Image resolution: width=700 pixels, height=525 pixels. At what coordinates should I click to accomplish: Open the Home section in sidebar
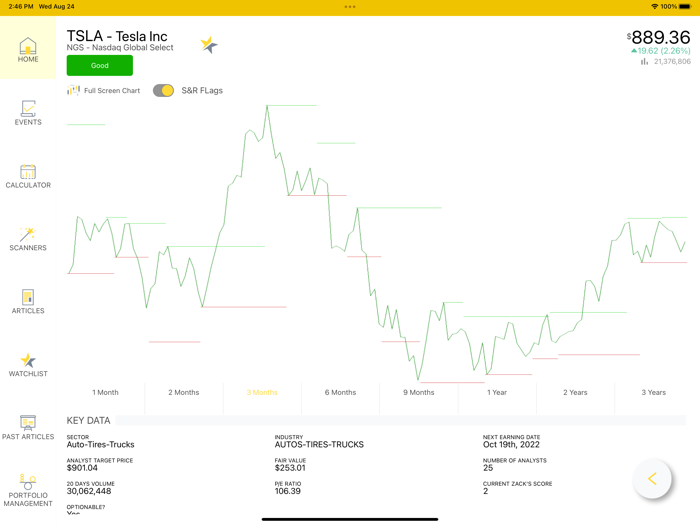(x=28, y=50)
